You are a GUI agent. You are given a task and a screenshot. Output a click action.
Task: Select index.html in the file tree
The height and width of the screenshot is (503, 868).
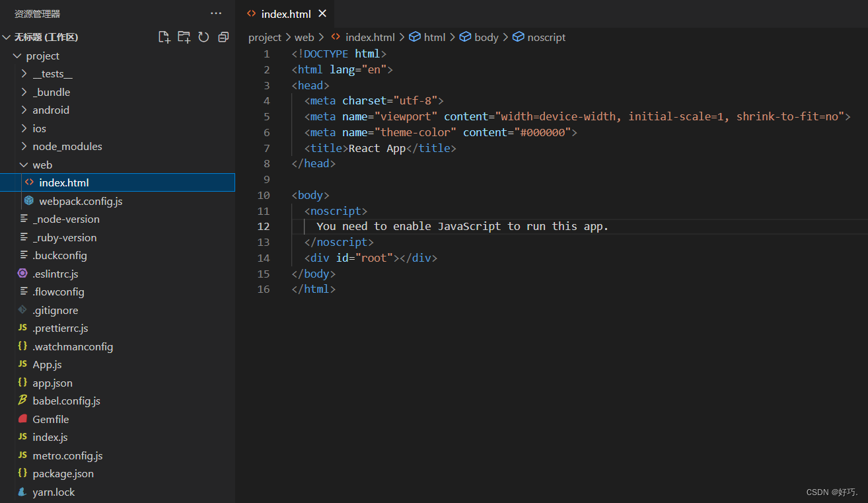click(x=118, y=182)
